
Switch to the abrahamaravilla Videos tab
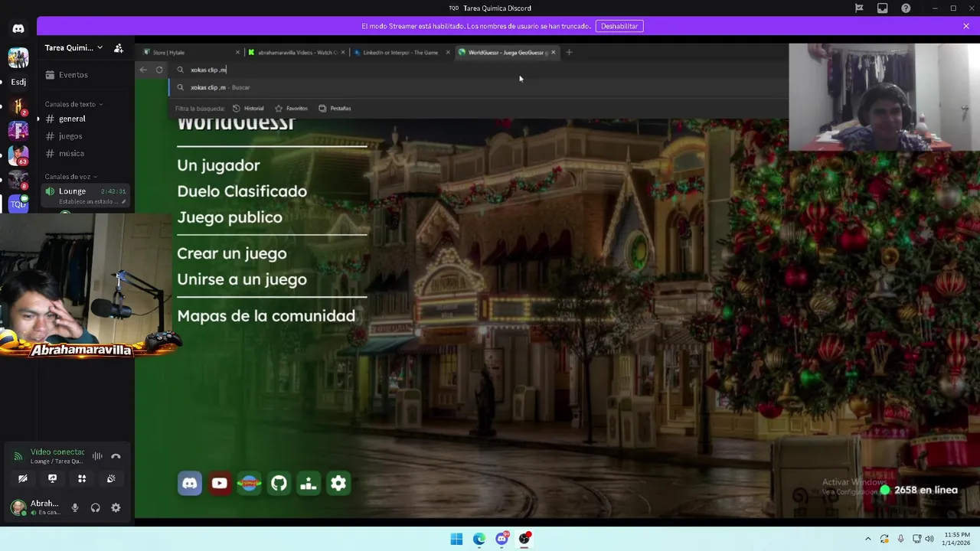[x=295, y=53]
